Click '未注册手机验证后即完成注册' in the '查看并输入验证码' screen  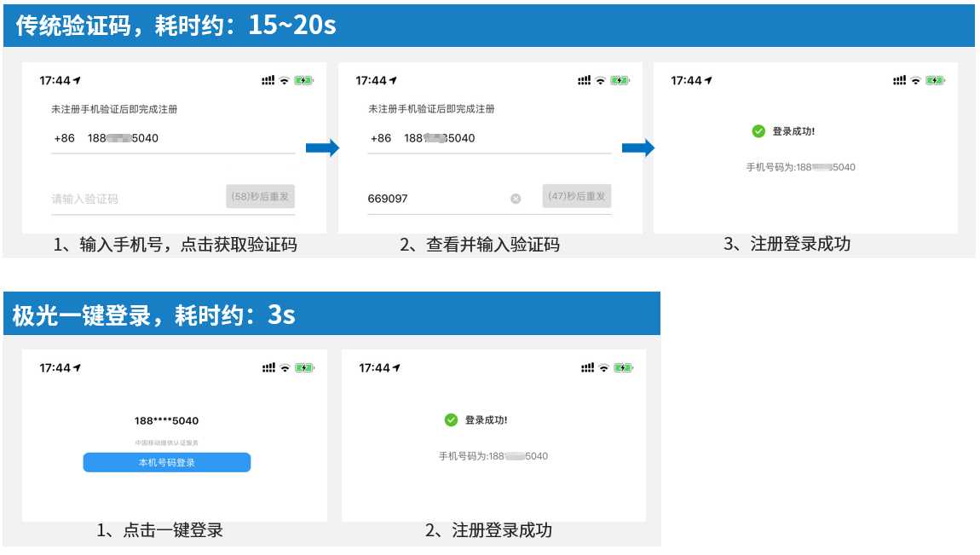coord(431,109)
